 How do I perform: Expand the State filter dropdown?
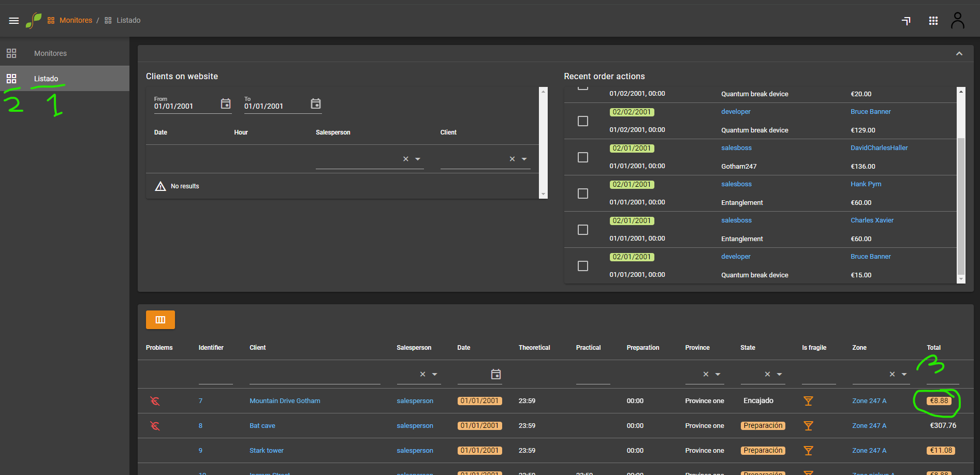click(x=779, y=374)
